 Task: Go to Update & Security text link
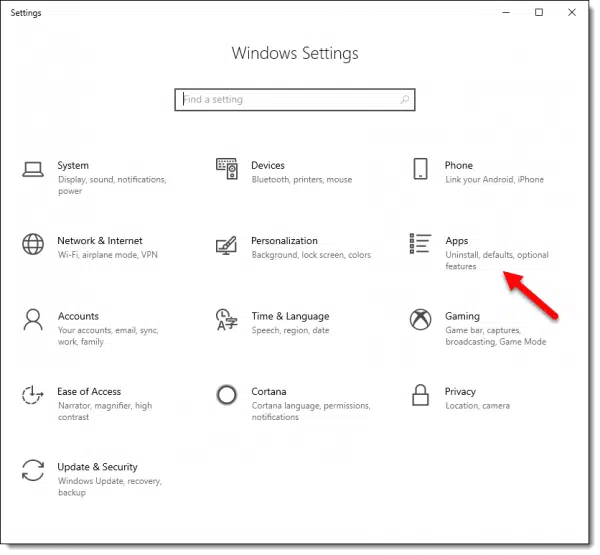click(98, 467)
